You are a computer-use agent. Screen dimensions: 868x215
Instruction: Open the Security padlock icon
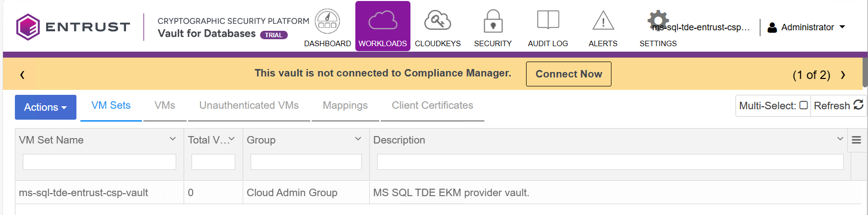[493, 21]
